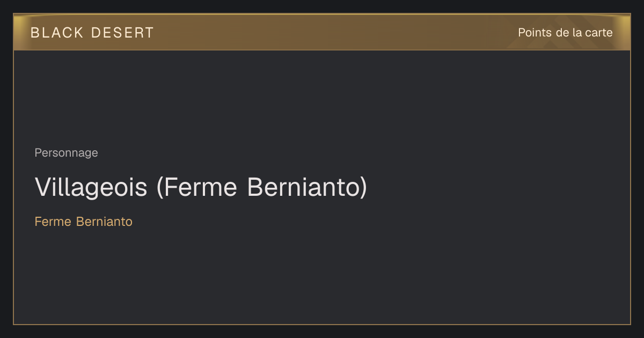The height and width of the screenshot is (338, 644).
Task: Click the word DESERT in the header logo
Action: pyautogui.click(x=123, y=33)
